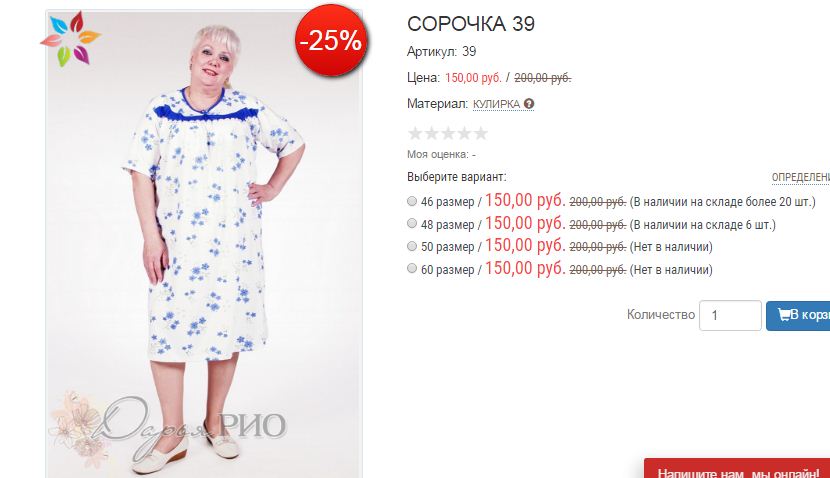Click the shopping cart icon in blue button
Screen dimensions: 830x478
pyautogui.click(x=783, y=314)
